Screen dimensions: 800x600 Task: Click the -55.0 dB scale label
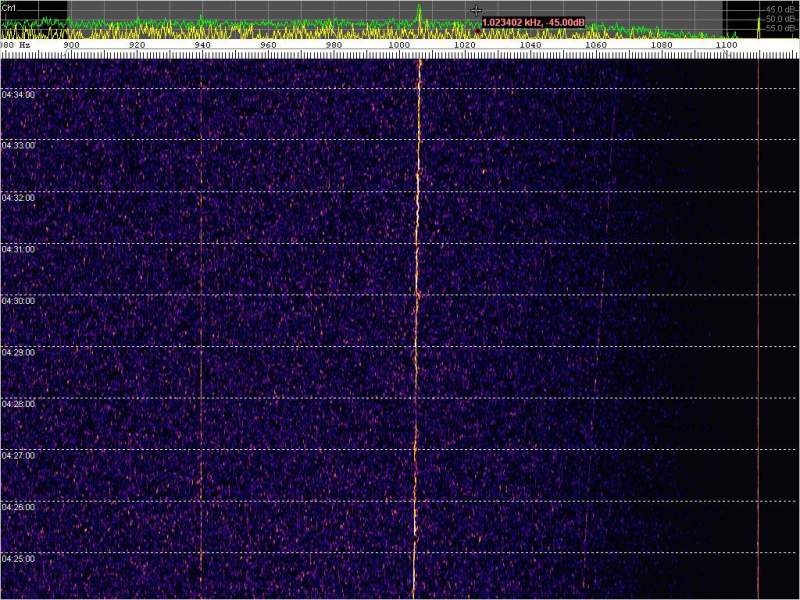(780, 29)
